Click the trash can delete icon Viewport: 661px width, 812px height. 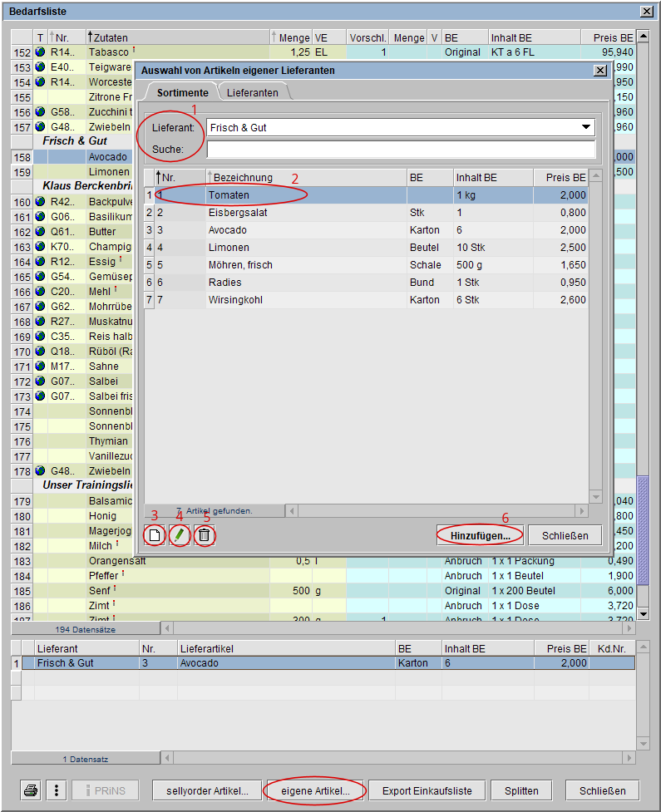pos(204,536)
